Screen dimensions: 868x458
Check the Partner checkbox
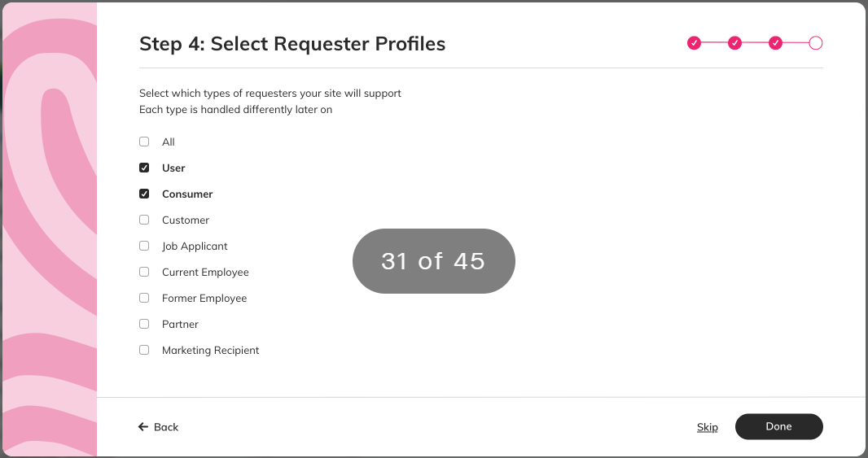[144, 324]
